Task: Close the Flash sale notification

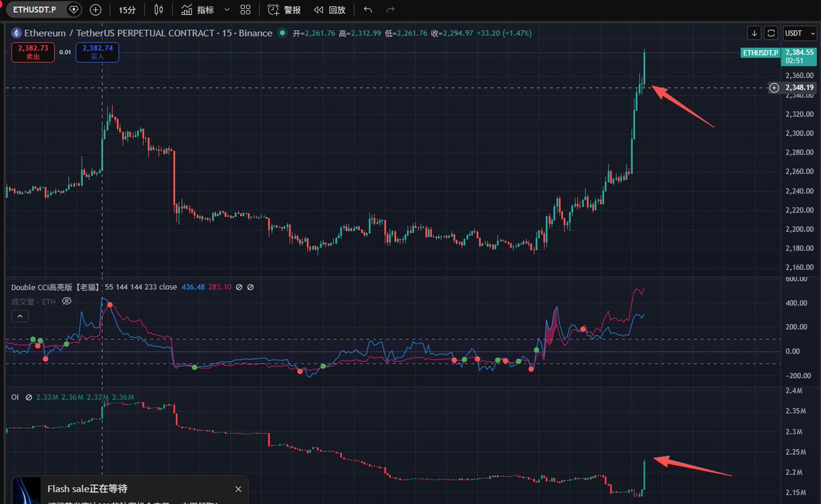Action: pos(238,489)
